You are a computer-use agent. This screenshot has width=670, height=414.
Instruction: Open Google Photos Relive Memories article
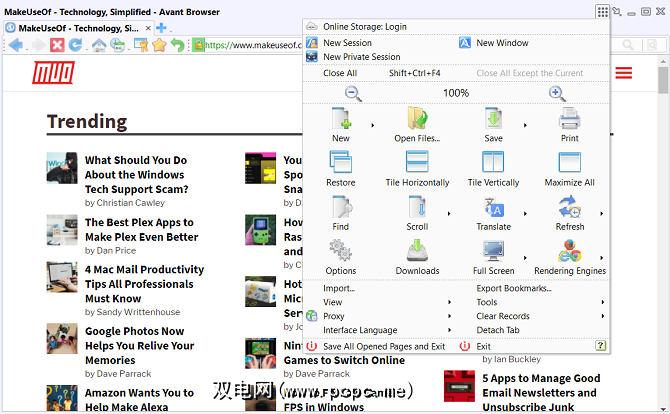click(x=139, y=346)
